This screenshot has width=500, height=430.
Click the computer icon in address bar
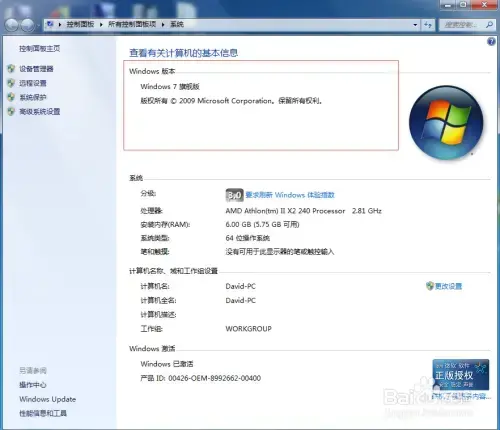50,24
